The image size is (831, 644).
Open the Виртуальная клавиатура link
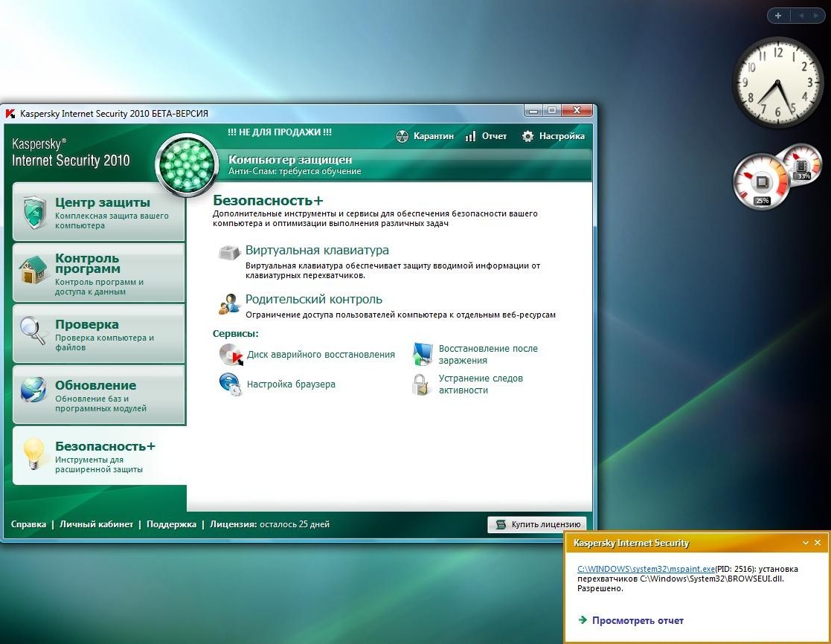click(317, 250)
